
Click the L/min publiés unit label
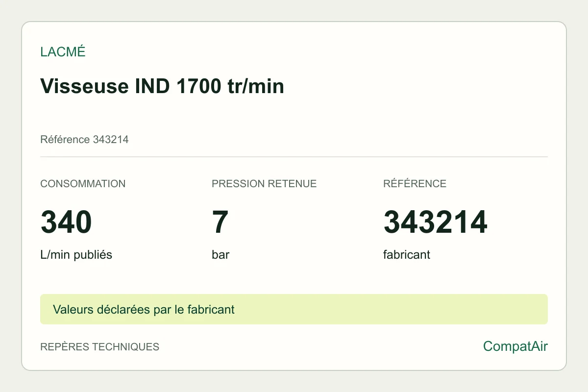(x=76, y=255)
